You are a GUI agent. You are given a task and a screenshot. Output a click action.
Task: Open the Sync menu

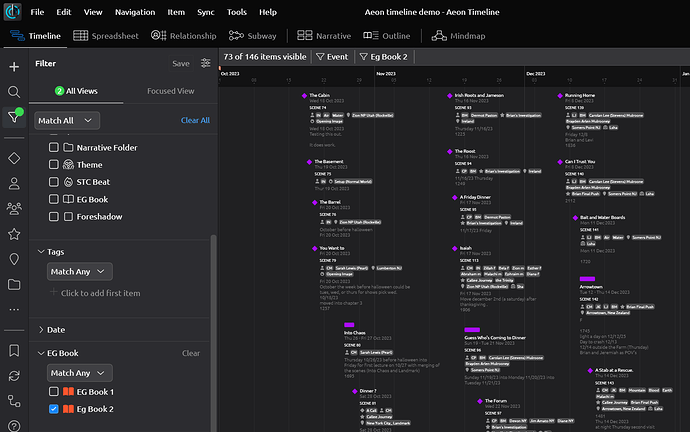pos(206,12)
